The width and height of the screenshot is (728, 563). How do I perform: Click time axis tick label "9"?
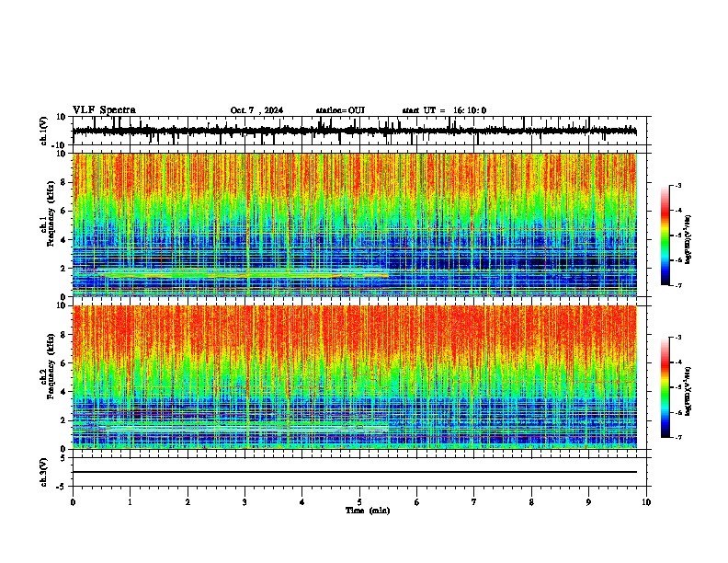[588, 502]
